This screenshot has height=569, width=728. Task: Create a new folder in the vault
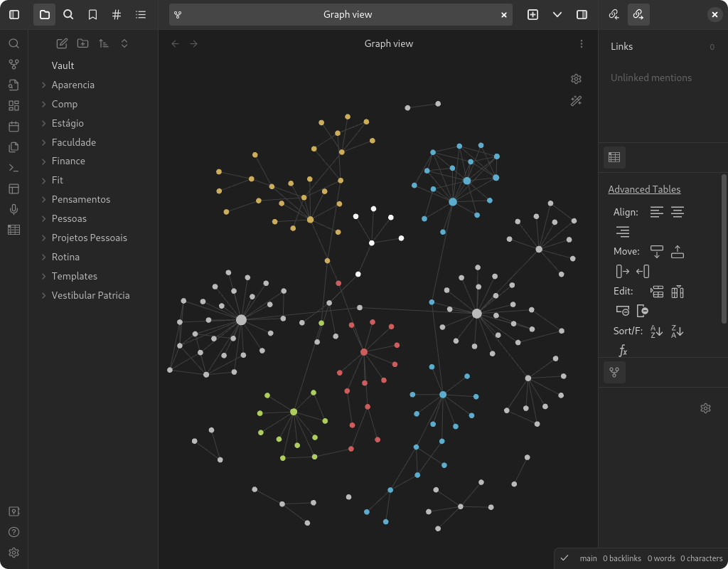click(x=82, y=43)
